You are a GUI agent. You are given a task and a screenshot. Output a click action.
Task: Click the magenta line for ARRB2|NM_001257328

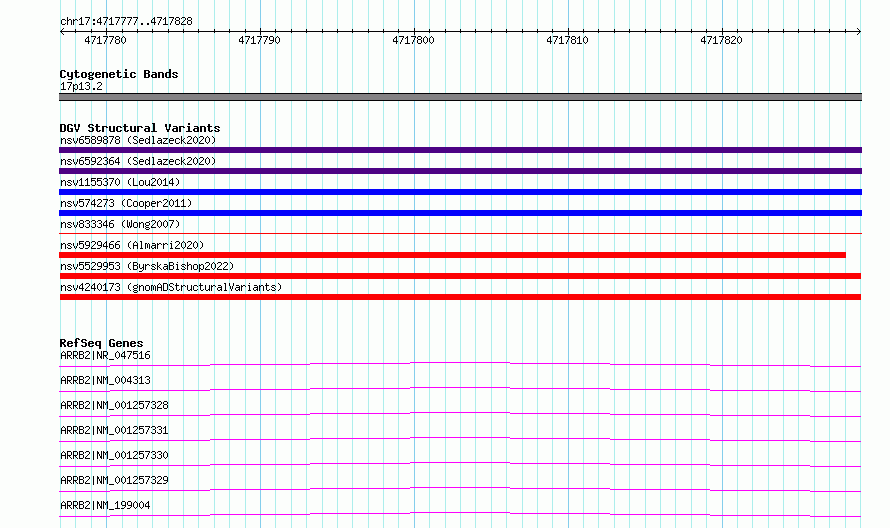pyautogui.click(x=460, y=414)
